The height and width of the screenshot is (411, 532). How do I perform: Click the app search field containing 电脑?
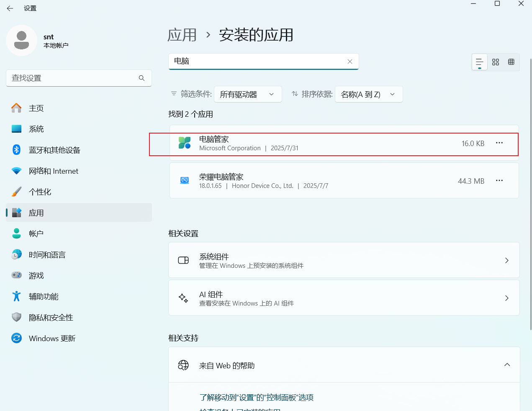[x=264, y=62]
